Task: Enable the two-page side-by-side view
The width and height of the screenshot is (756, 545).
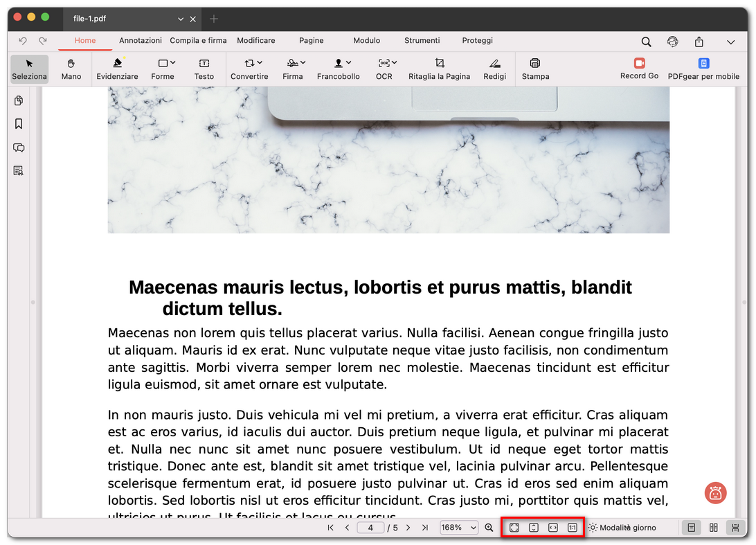Action: (x=713, y=527)
